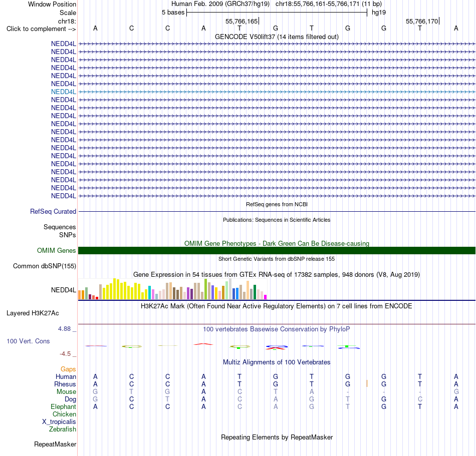The image size is (476, 456).
Task: Click the -4.5 lower conservation scale value
Action: pos(65,354)
